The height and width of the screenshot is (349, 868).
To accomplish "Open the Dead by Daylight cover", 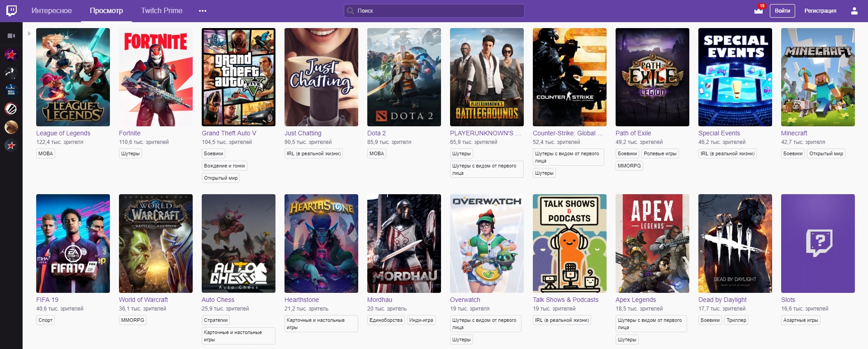I will pos(735,244).
